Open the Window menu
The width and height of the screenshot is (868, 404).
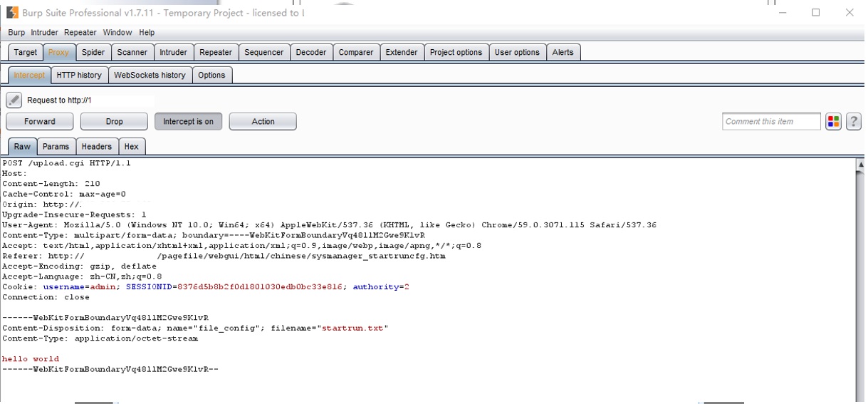click(x=117, y=33)
